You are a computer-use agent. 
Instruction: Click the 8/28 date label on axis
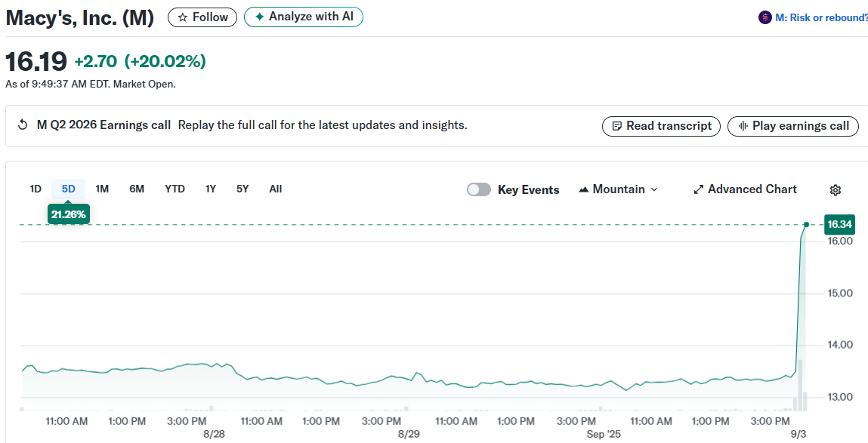pos(215,434)
